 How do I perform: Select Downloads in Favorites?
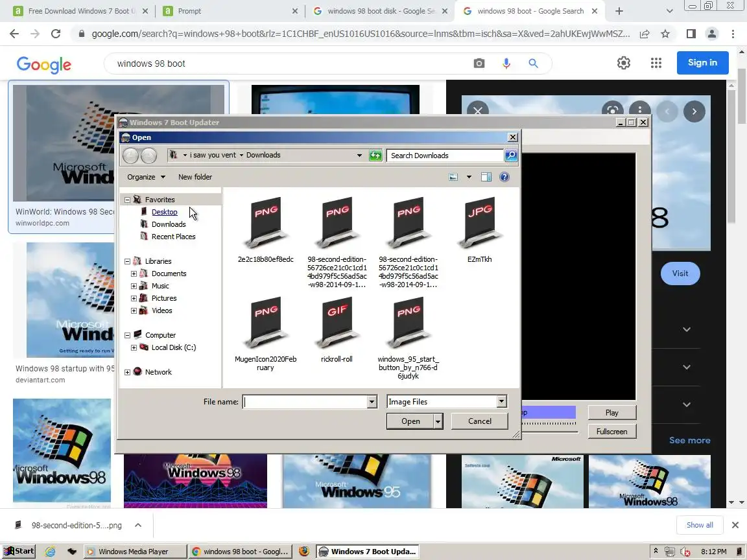tap(168, 224)
